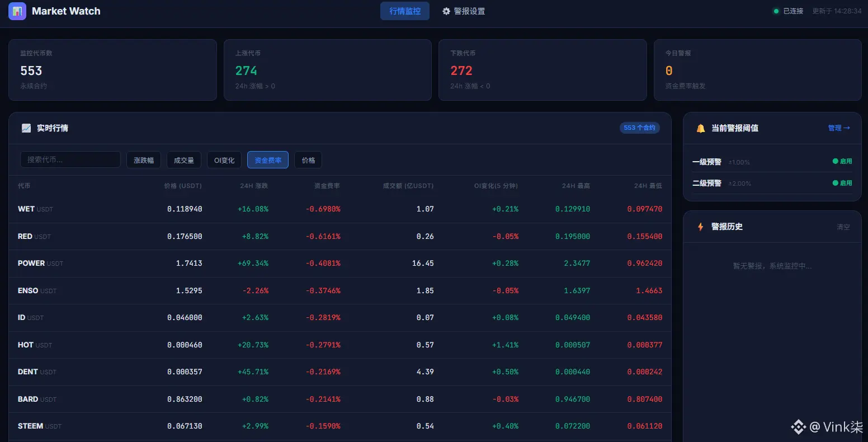Select the BARD USDT row name
Viewport: 868px width, 442px height.
pyautogui.click(x=37, y=399)
